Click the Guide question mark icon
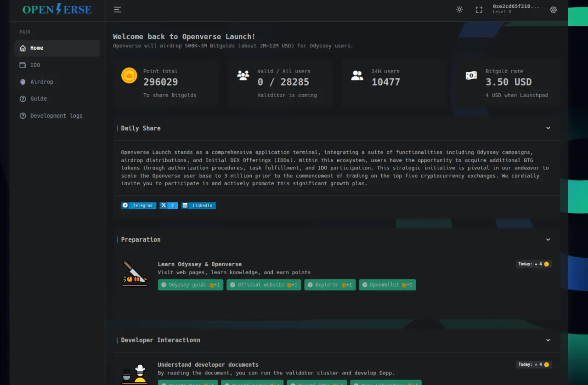The image size is (588, 385). click(23, 99)
